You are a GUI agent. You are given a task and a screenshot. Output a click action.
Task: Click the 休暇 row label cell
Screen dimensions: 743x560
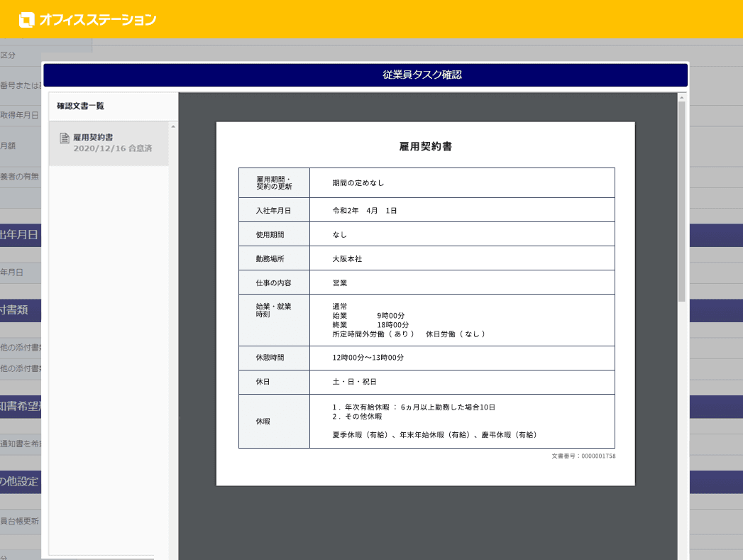point(274,422)
